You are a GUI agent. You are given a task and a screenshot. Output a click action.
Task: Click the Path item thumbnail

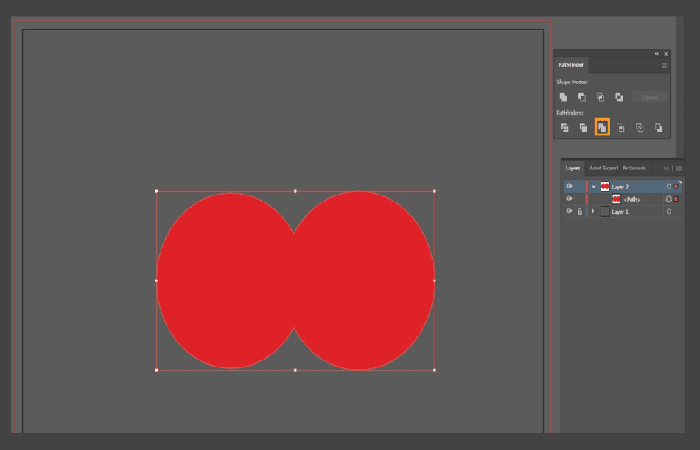pyautogui.click(x=617, y=199)
